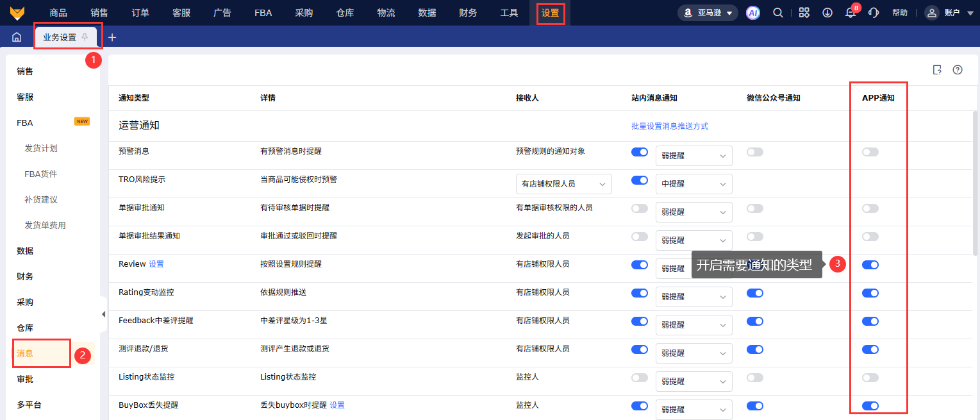
Task: Enable WeChat notification for 预警消息
Action: pos(754,152)
